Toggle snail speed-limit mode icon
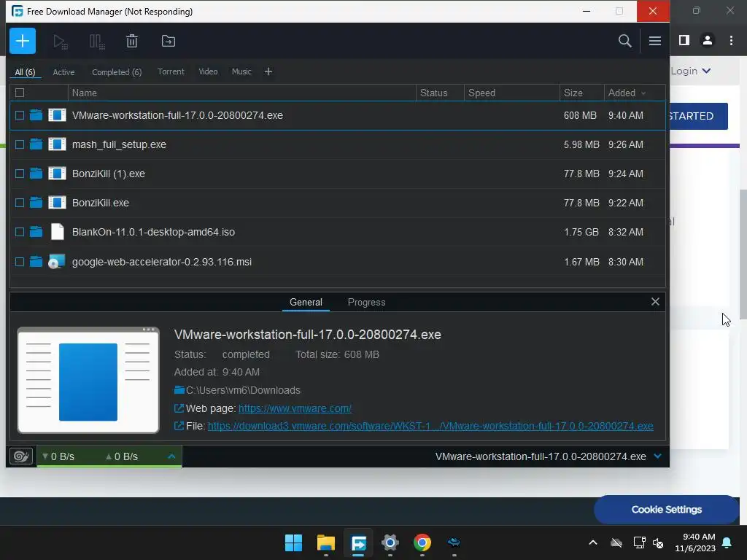The height and width of the screenshot is (560, 747). [21, 456]
